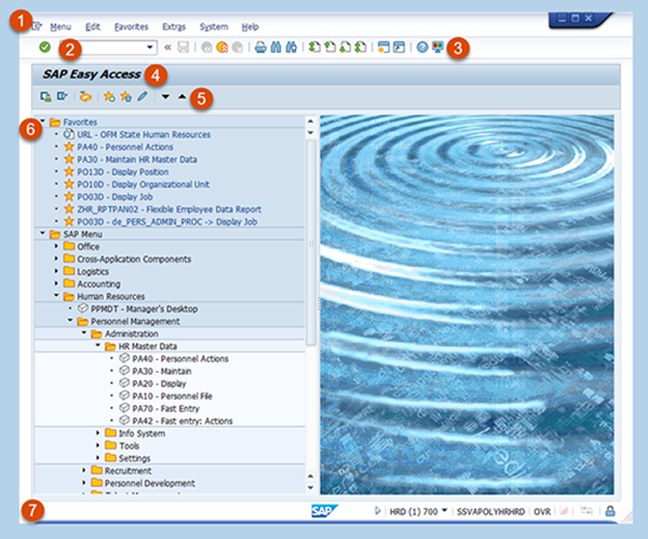Click the Find binoculars icon
648x539 pixels.
click(x=276, y=47)
